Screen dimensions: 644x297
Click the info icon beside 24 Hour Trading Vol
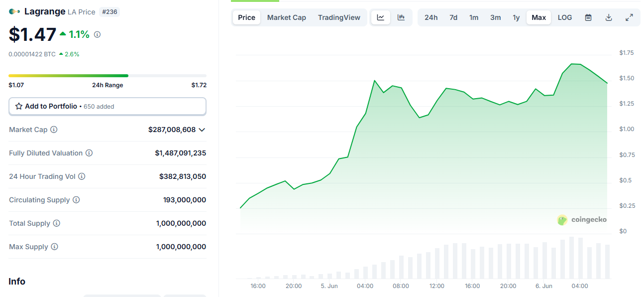click(82, 176)
